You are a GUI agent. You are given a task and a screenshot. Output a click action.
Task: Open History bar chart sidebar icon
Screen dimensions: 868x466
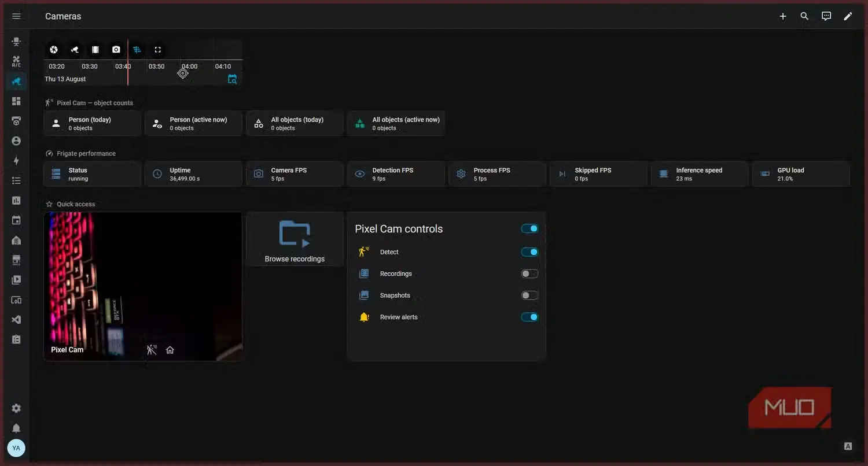(16, 201)
